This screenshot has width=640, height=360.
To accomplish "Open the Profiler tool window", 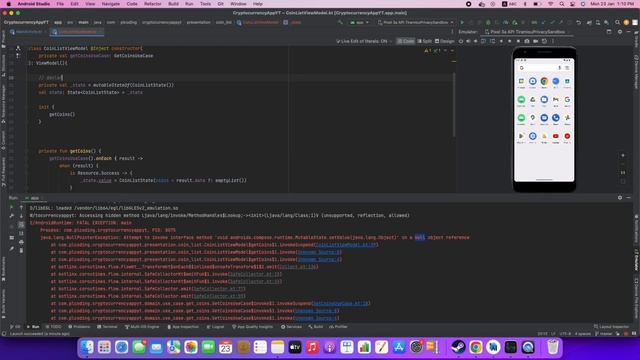I will (338, 327).
